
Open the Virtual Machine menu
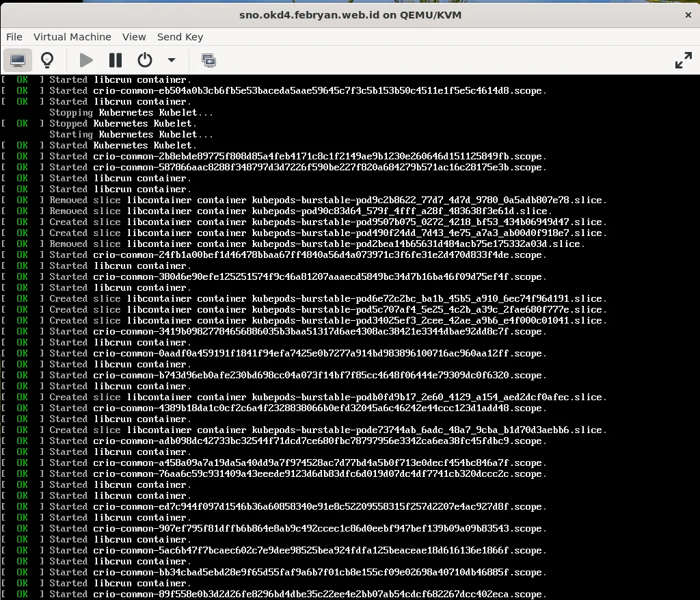[x=72, y=37]
